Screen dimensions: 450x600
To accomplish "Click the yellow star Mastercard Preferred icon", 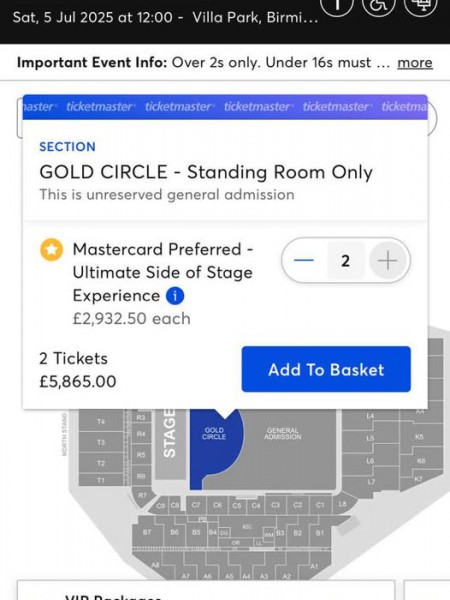I will 52,249.
